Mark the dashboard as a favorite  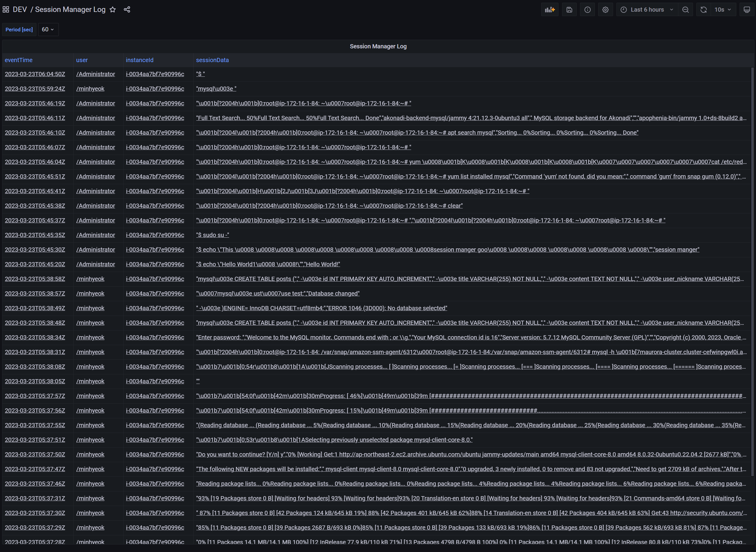[113, 9]
